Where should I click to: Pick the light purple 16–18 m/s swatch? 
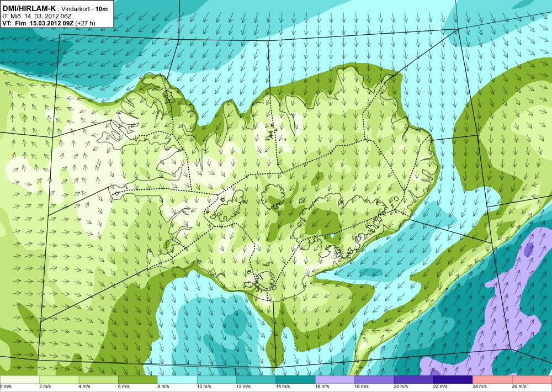[335, 380]
